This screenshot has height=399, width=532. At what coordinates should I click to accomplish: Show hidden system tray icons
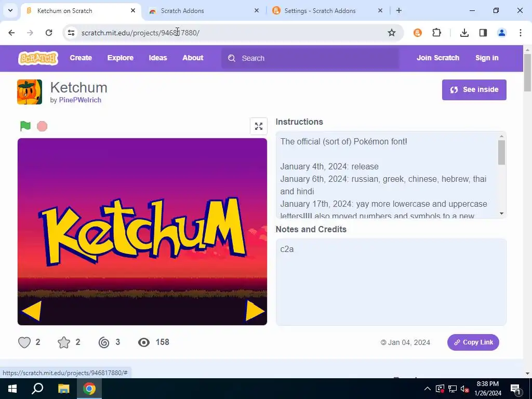[427, 389]
